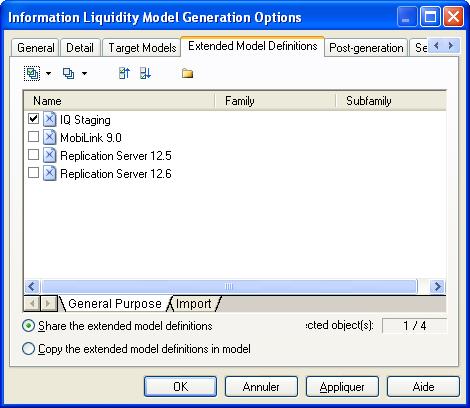Check the Replication Server 12.6 checkbox

33,173
